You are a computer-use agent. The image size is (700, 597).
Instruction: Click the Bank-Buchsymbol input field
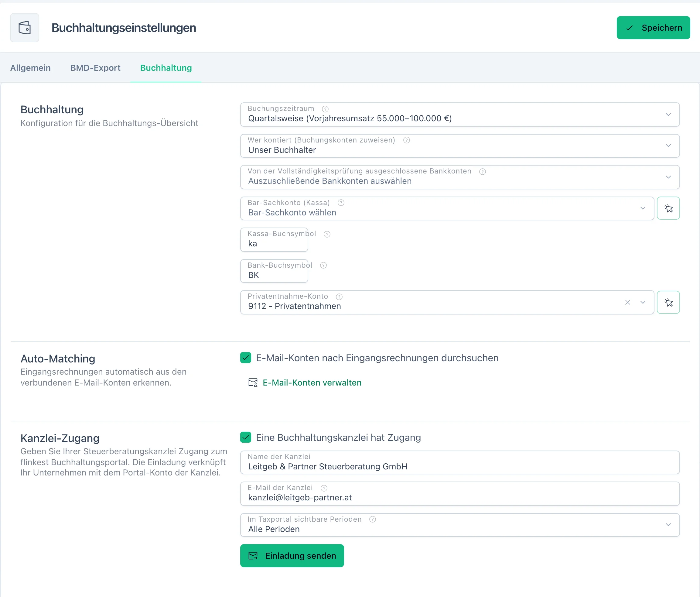[274, 271]
